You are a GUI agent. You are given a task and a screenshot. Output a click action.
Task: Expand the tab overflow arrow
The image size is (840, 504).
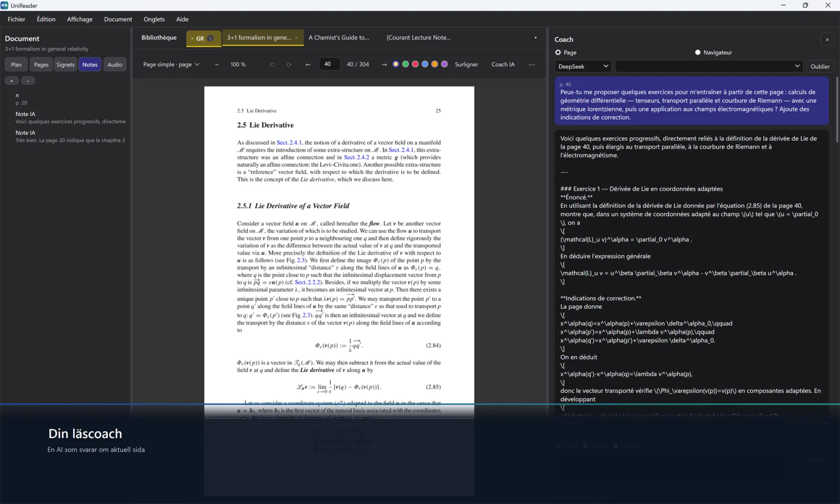535,38
